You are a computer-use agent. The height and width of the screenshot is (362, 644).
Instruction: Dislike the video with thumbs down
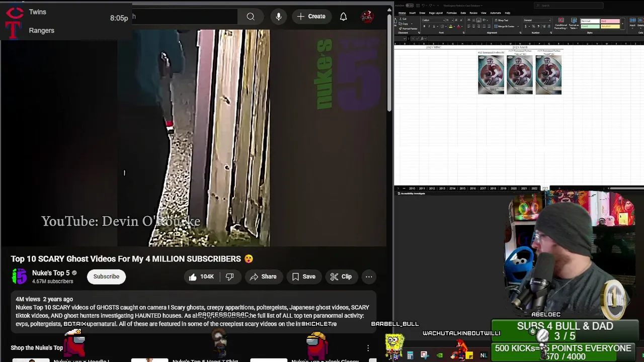[x=230, y=277]
